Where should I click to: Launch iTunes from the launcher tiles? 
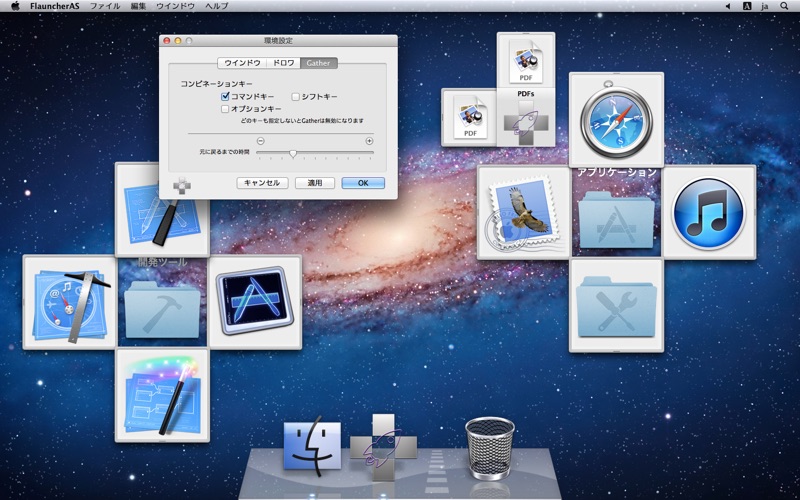pyautogui.click(x=708, y=212)
